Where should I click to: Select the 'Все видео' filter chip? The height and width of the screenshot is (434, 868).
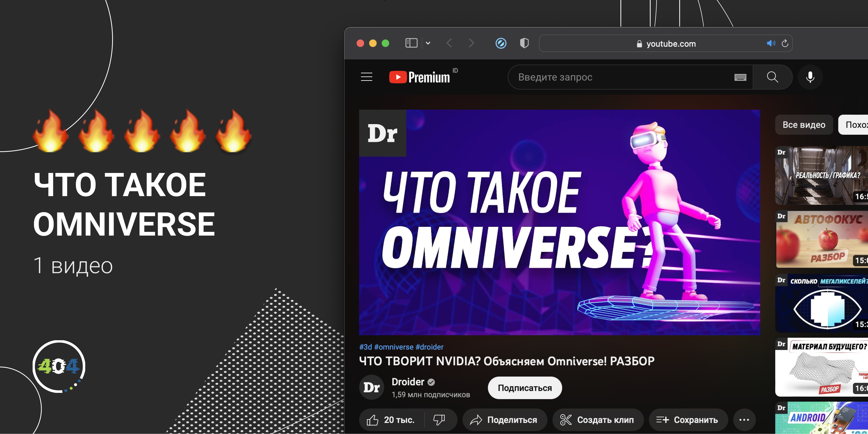tap(804, 125)
